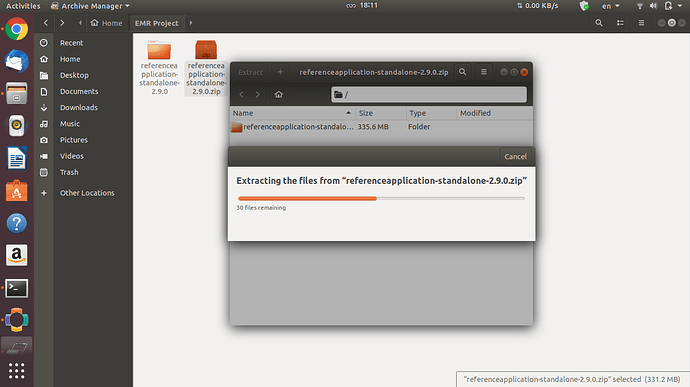Click the Home breadcrumb in path bar
The width and height of the screenshot is (690, 387).
coord(106,23)
